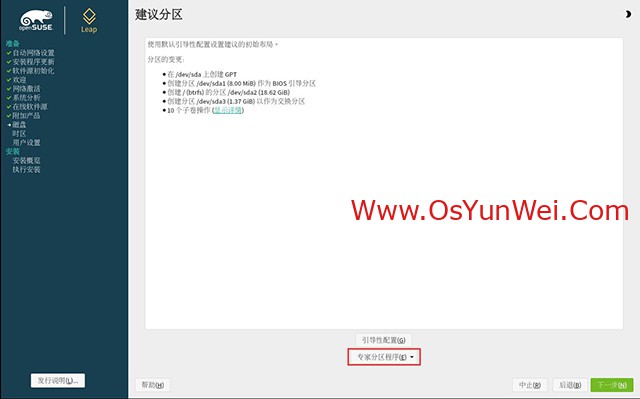
Task: Select 软件源初始化 in sidebar steps
Action: [33, 71]
